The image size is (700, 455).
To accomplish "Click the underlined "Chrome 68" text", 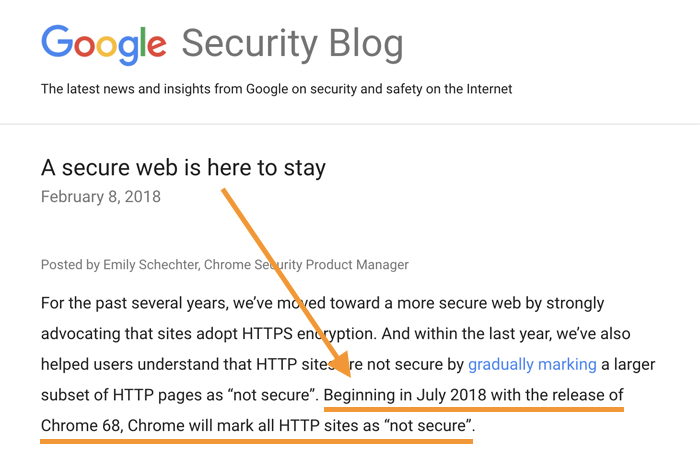I will 81,426.
